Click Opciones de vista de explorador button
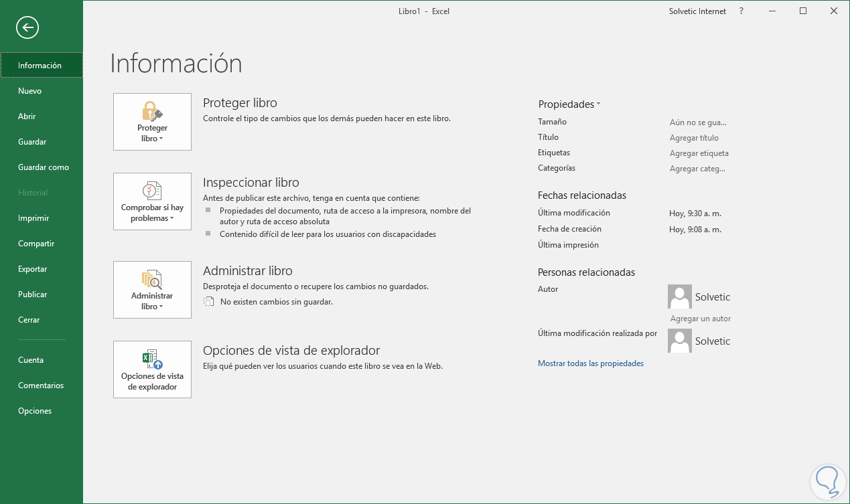The height and width of the screenshot is (504, 850). 153,369
